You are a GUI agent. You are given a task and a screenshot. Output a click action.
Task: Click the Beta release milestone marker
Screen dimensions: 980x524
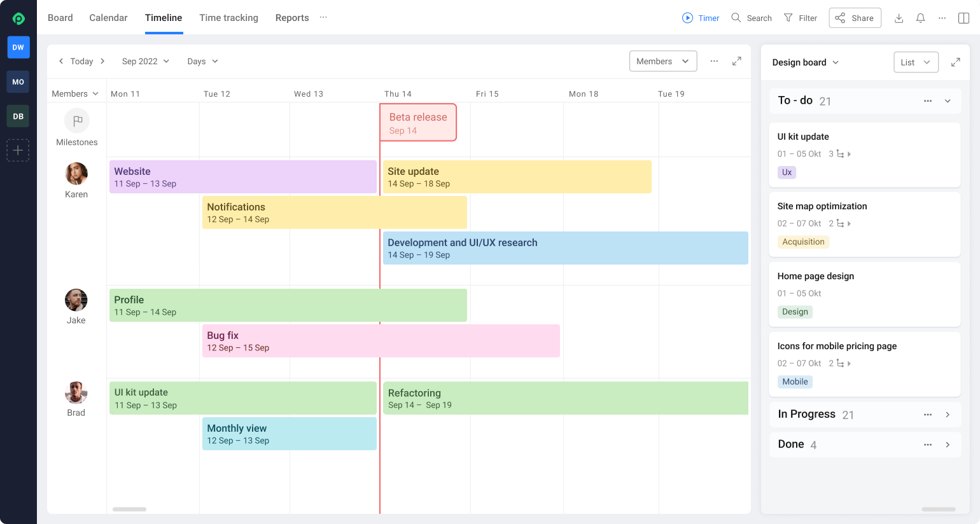418,122
